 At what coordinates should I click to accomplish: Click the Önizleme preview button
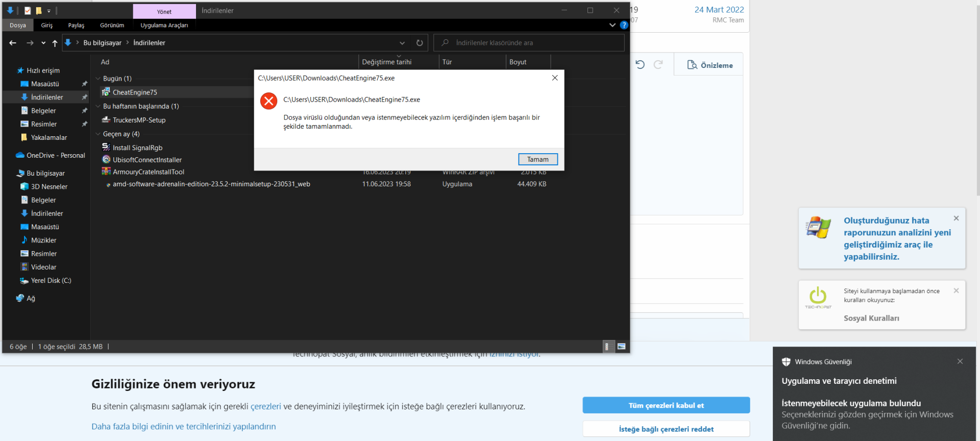[x=710, y=65]
